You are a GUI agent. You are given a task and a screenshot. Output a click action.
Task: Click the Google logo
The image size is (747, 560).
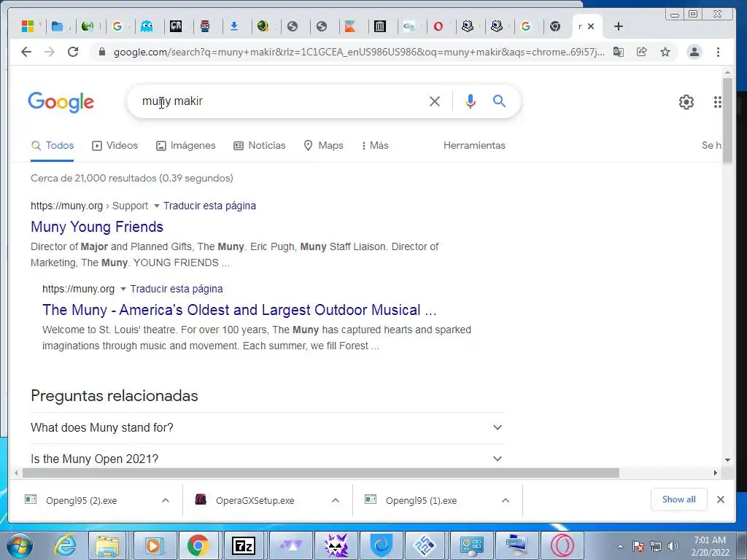coord(61,102)
